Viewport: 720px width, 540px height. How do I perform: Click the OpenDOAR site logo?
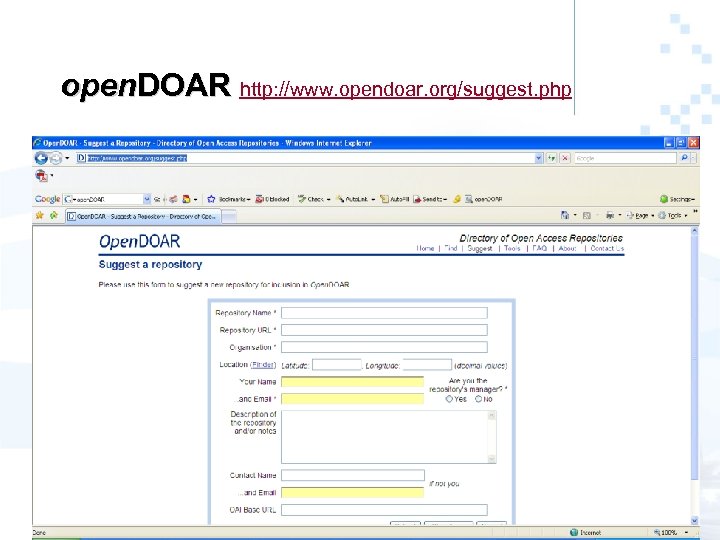[x=140, y=242]
